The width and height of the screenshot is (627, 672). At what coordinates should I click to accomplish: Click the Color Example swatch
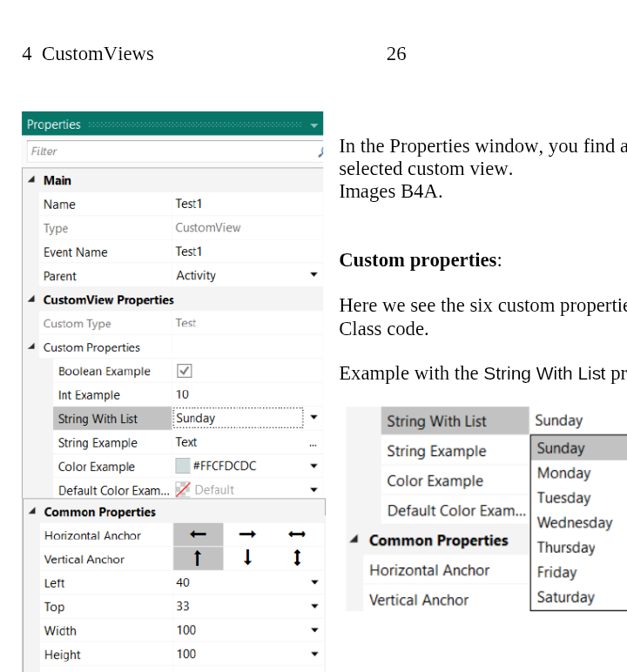[x=183, y=466]
